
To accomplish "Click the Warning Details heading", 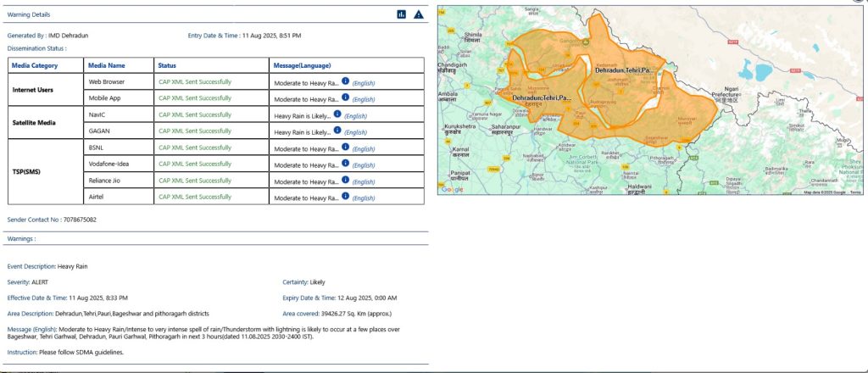I will 28,14.
